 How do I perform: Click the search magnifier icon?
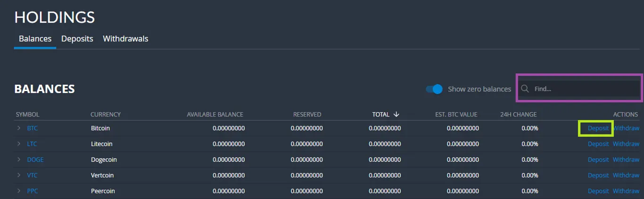click(525, 89)
